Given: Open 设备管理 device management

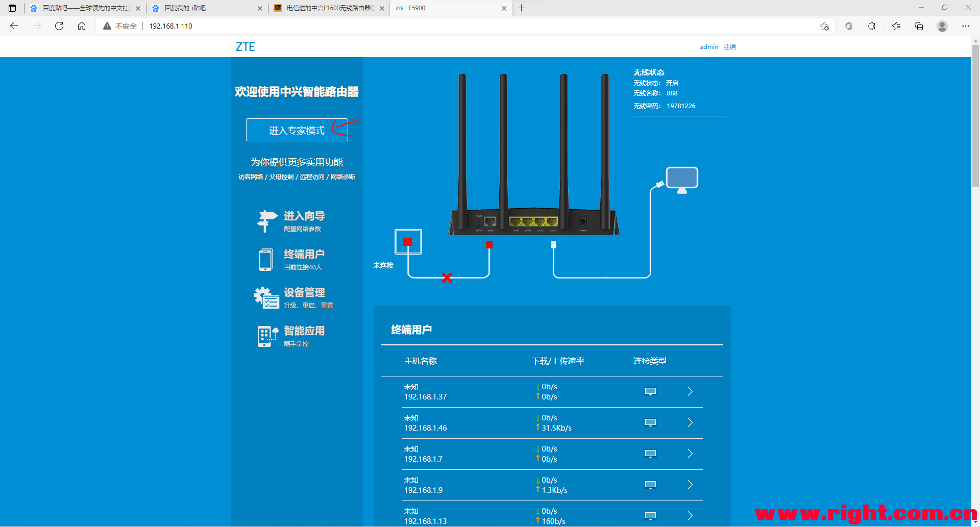Looking at the screenshot, I should [304, 293].
